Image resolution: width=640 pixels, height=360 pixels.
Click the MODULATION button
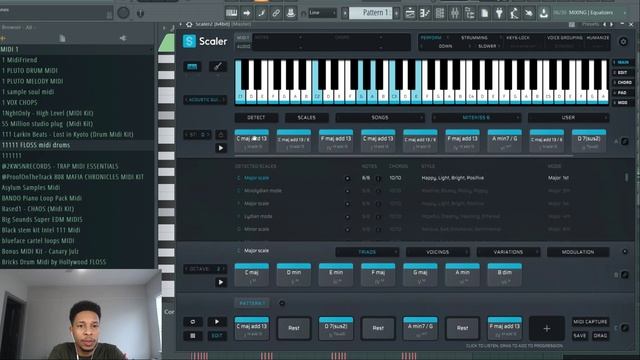point(578,252)
